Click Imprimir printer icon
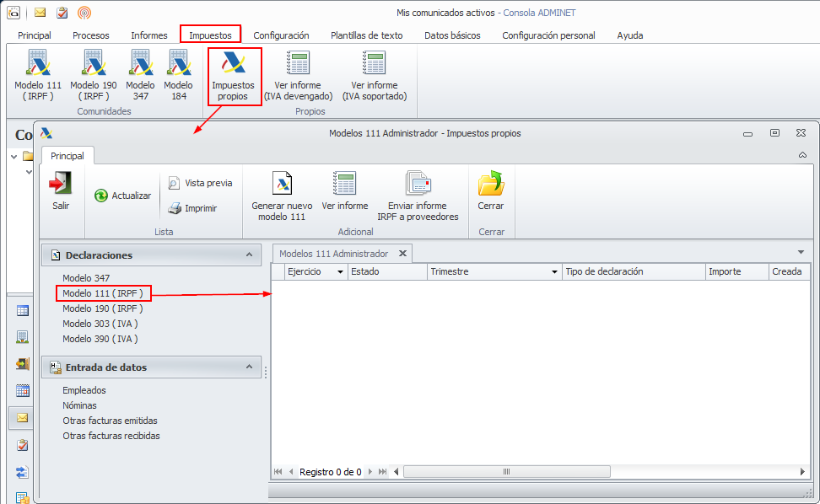Image resolution: width=820 pixels, height=504 pixels. tap(175, 208)
